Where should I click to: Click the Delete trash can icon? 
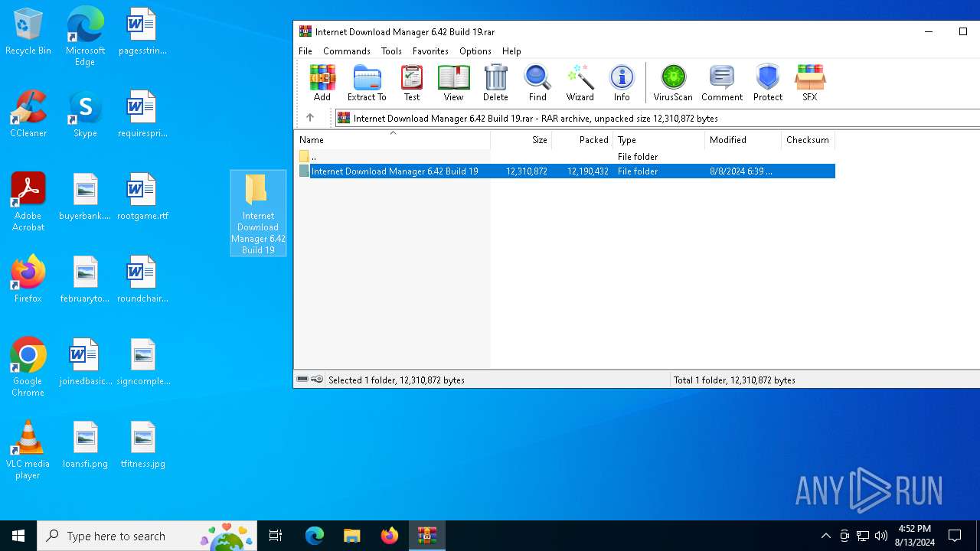495,83
